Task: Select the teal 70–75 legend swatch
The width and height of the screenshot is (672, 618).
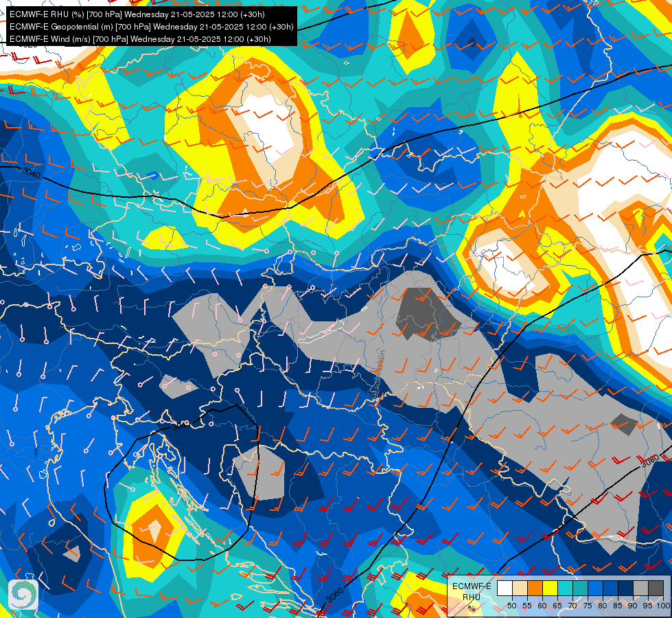Action: (x=580, y=588)
